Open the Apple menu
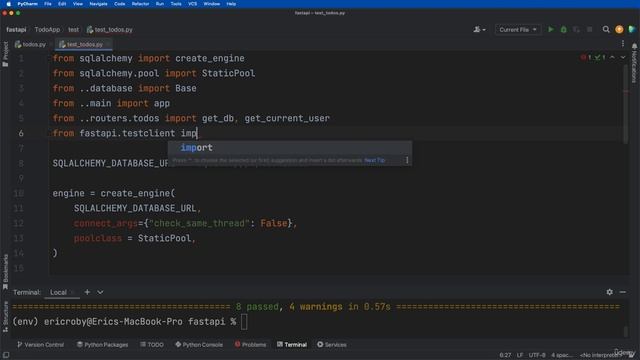The width and height of the screenshot is (640, 360). click(x=8, y=4)
